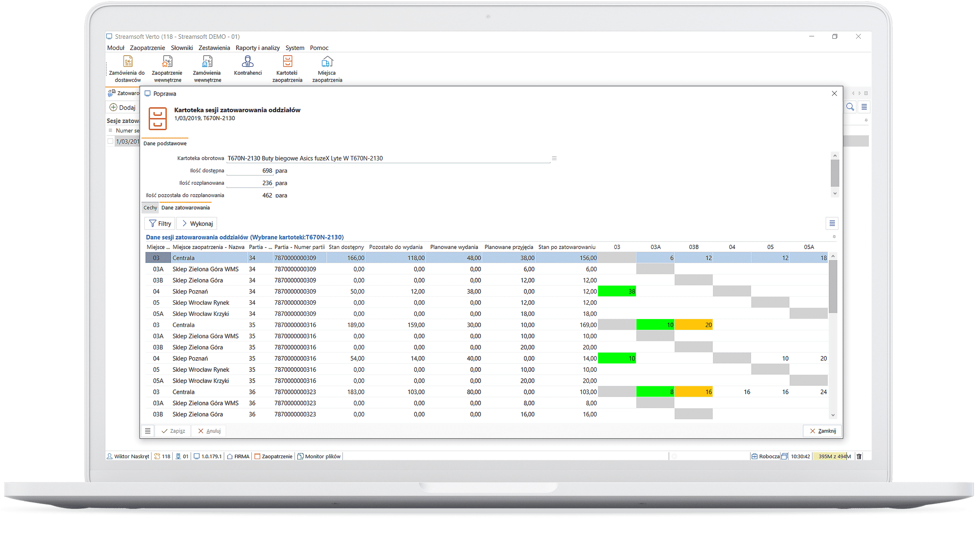Viewport: 980px width, 533px height.
Task: Tick checkbox for session row 1/03/2019
Action: 110,141
